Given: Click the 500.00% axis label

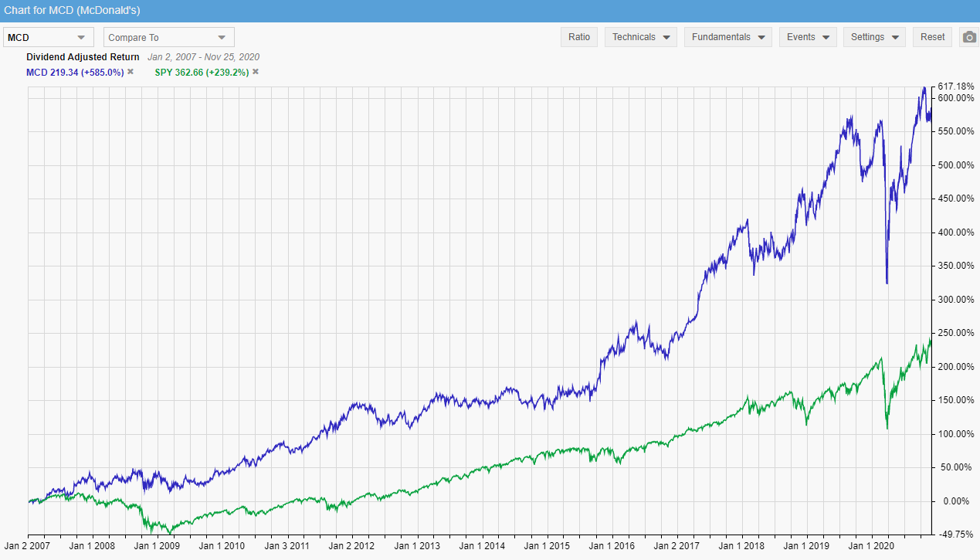Looking at the screenshot, I should 955,165.
